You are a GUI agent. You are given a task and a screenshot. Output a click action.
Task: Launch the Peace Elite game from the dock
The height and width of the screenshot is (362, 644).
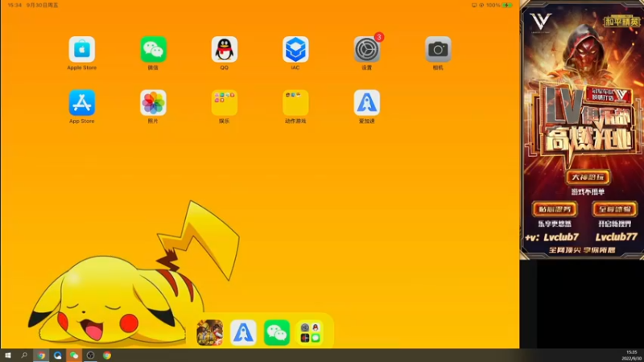tap(210, 332)
